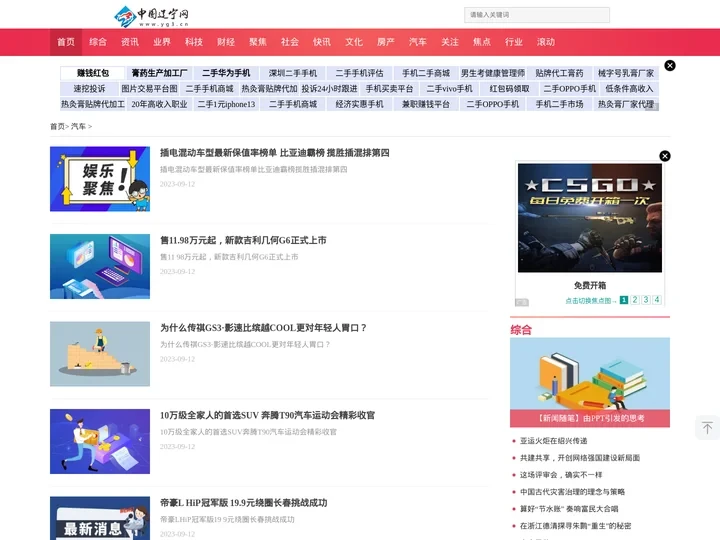The image size is (720, 540).
Task: Open article 奔腾T90汽车运动会精彩收官
Action: click(267, 415)
